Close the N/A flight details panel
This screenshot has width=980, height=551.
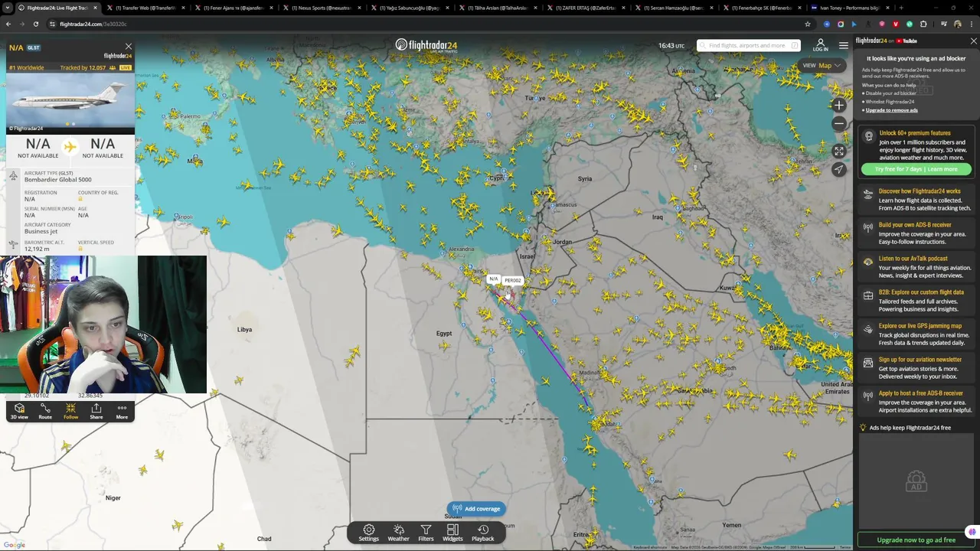pyautogui.click(x=128, y=47)
